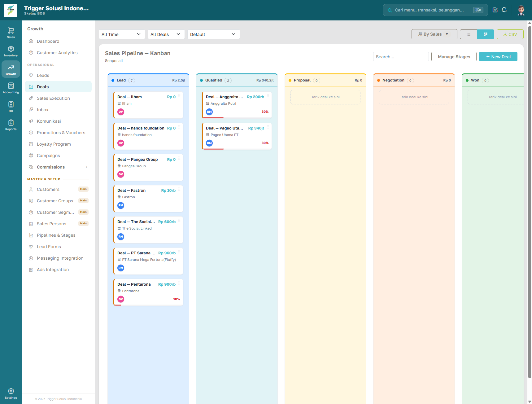Click RM avatar on Deal – Anggraita card
532x404 pixels.
[x=209, y=112]
